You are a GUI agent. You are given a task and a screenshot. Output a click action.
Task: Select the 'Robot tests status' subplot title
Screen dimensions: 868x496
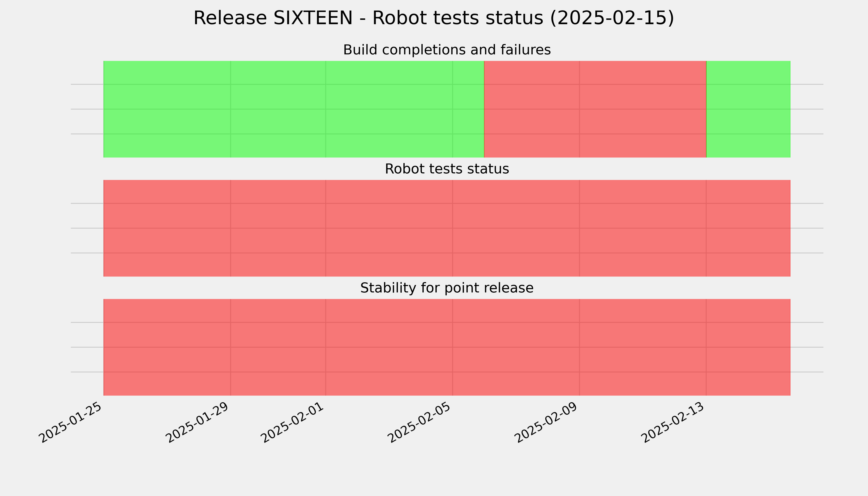tap(447, 169)
